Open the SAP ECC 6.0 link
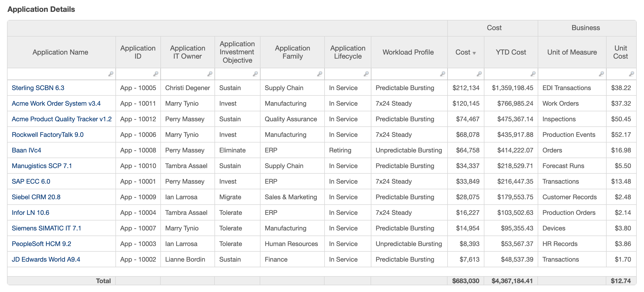This screenshot has height=292, width=644. (x=31, y=181)
